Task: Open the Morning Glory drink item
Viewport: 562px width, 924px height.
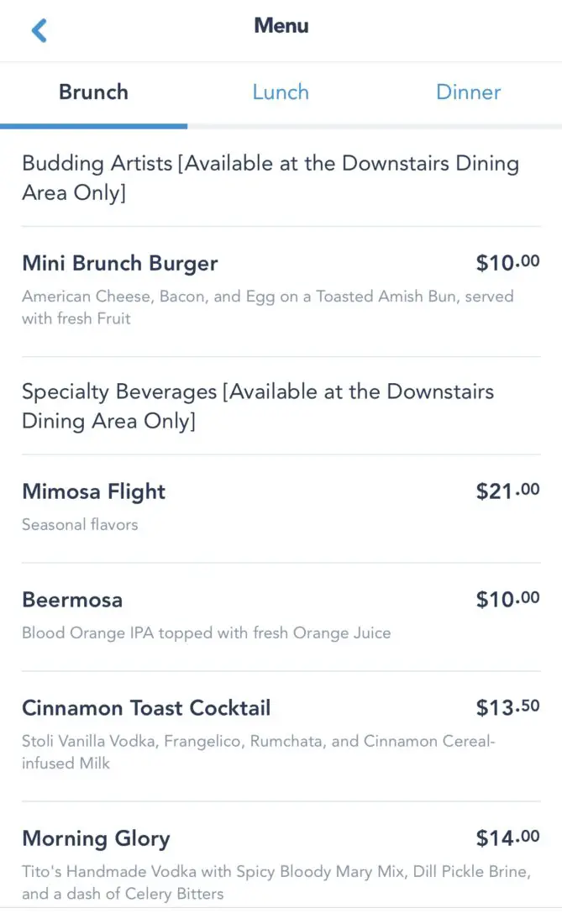Action: (96, 838)
